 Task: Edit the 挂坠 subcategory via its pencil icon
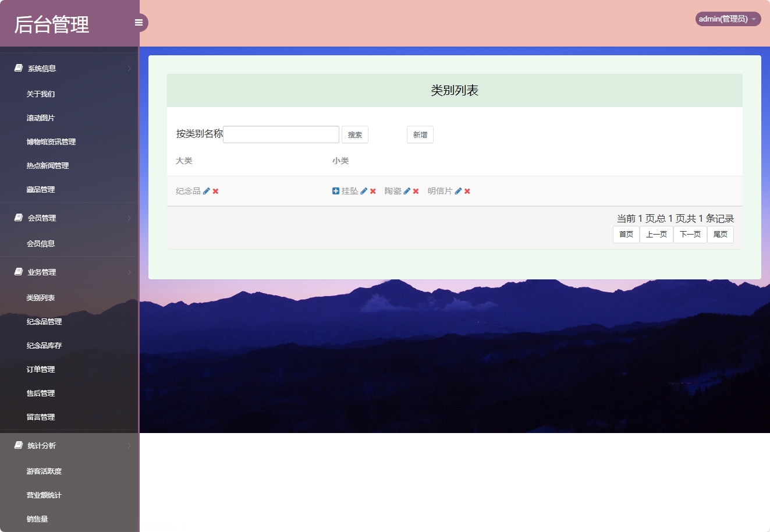point(364,191)
